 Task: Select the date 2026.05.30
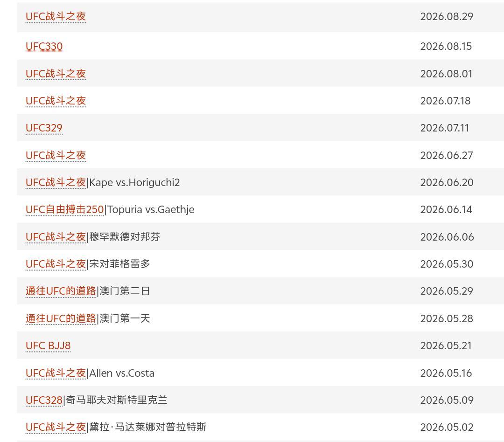point(447,264)
